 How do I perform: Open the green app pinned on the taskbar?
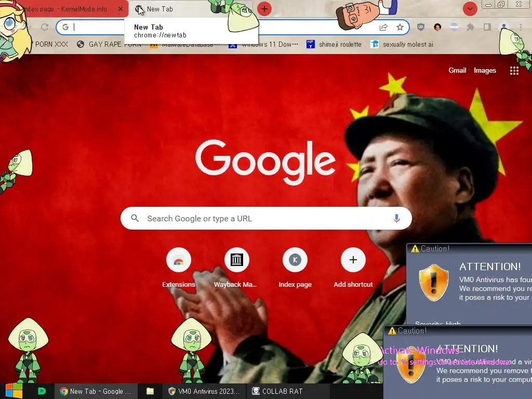click(42, 391)
